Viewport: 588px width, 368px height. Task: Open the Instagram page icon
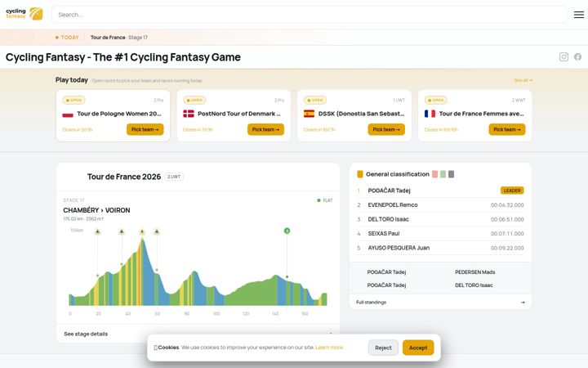[563, 56]
